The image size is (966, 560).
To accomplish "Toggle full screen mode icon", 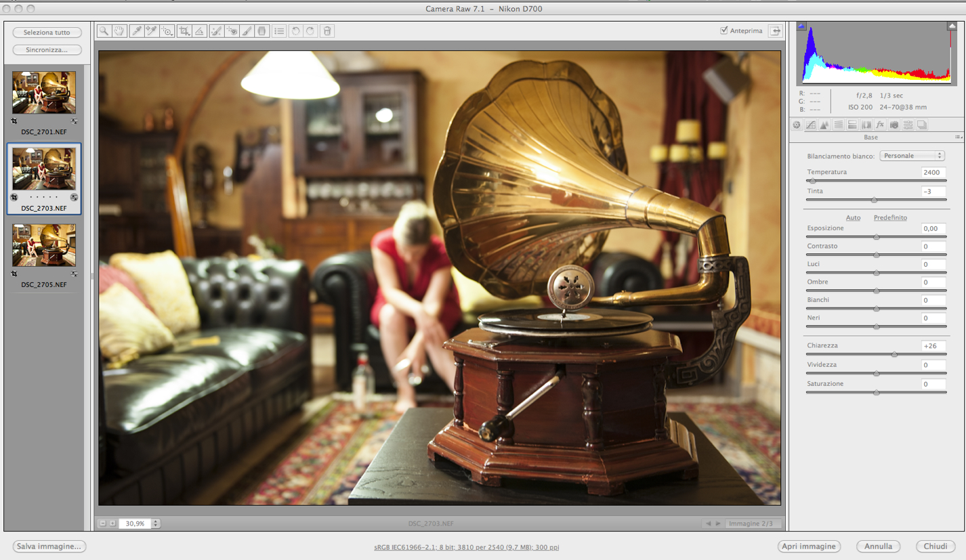I will tap(775, 31).
